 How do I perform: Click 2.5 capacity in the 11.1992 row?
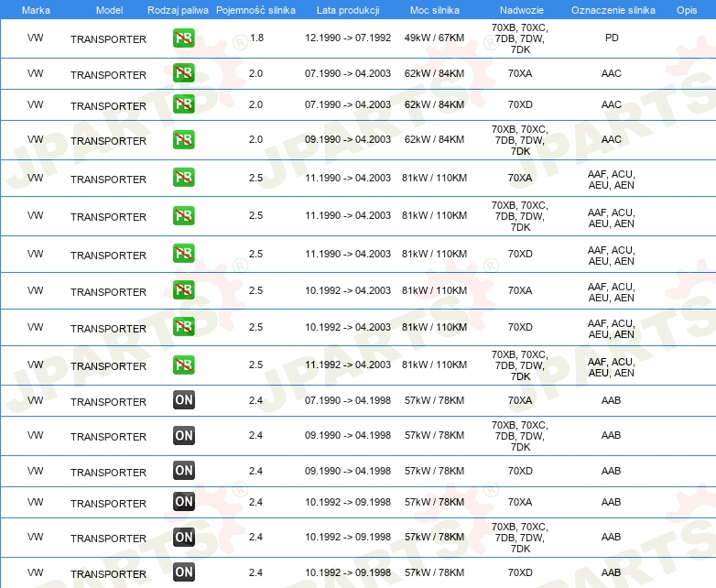tap(255, 365)
